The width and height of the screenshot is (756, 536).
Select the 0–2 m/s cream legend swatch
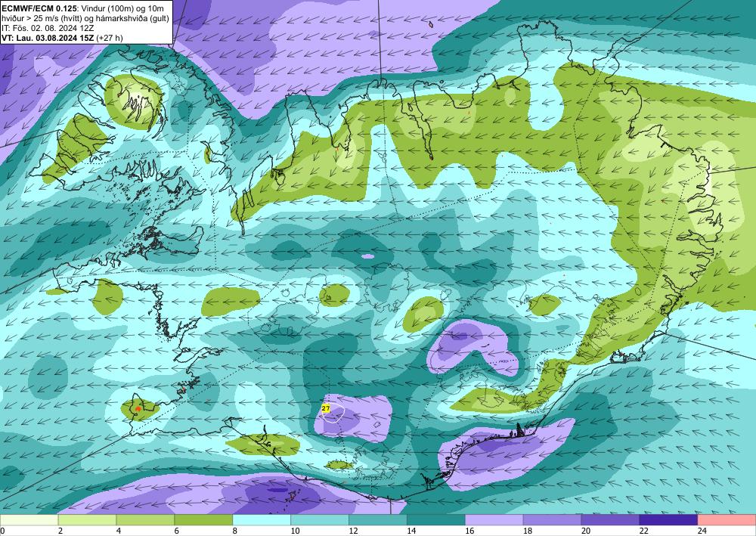pos(29,520)
